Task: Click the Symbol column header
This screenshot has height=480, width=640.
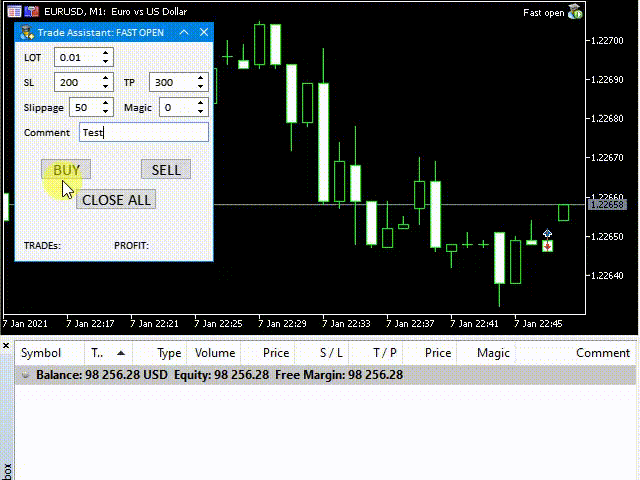Action: (42, 353)
